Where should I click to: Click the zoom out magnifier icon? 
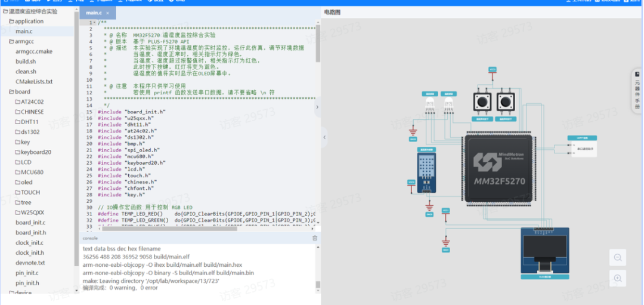[x=618, y=258]
